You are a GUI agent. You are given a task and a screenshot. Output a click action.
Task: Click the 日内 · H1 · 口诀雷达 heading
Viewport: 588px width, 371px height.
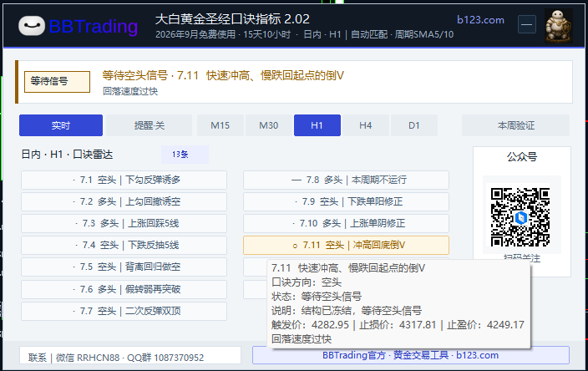tap(67, 155)
